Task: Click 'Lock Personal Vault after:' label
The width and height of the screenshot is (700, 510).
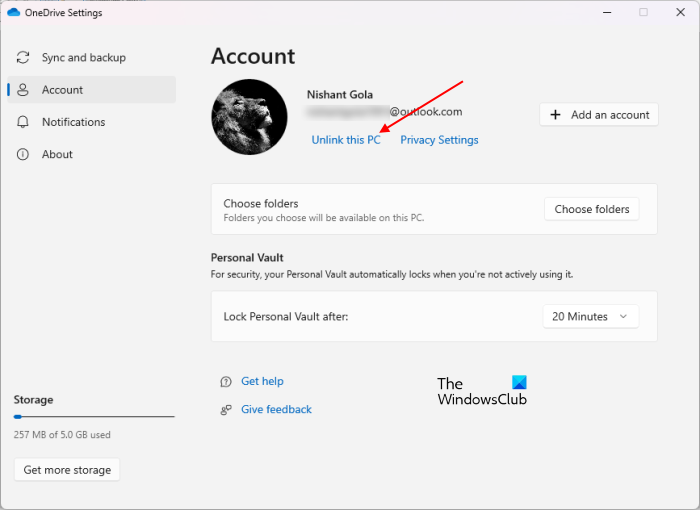Action: click(286, 317)
